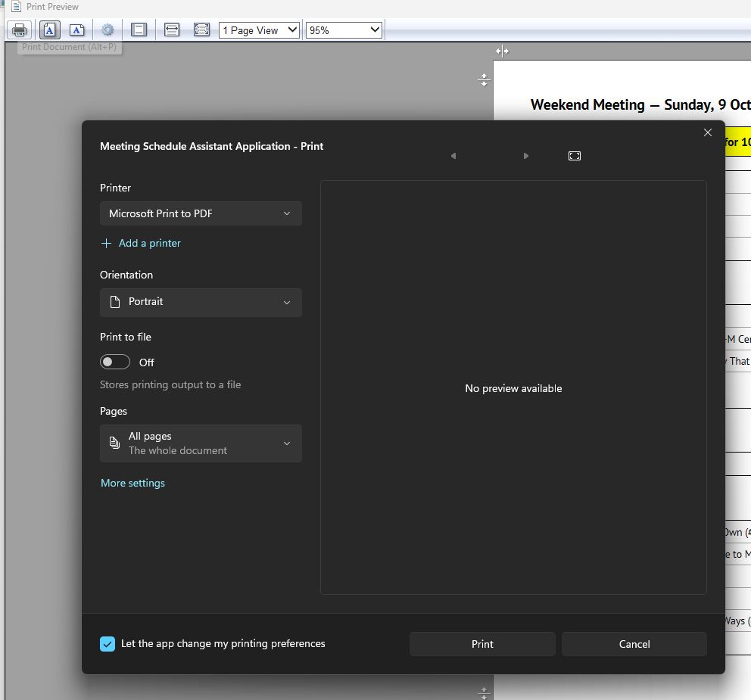Click the fit width view icon
751x700 pixels.
[x=171, y=30]
